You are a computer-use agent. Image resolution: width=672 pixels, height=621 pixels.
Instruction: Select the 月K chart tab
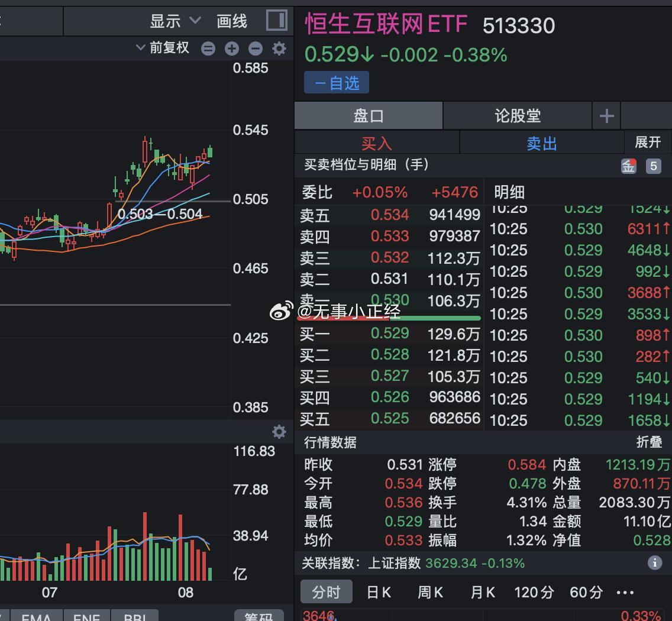coord(483,592)
